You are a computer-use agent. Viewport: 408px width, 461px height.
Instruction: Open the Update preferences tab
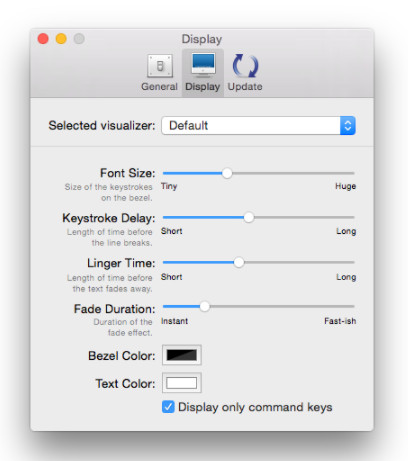point(245,72)
